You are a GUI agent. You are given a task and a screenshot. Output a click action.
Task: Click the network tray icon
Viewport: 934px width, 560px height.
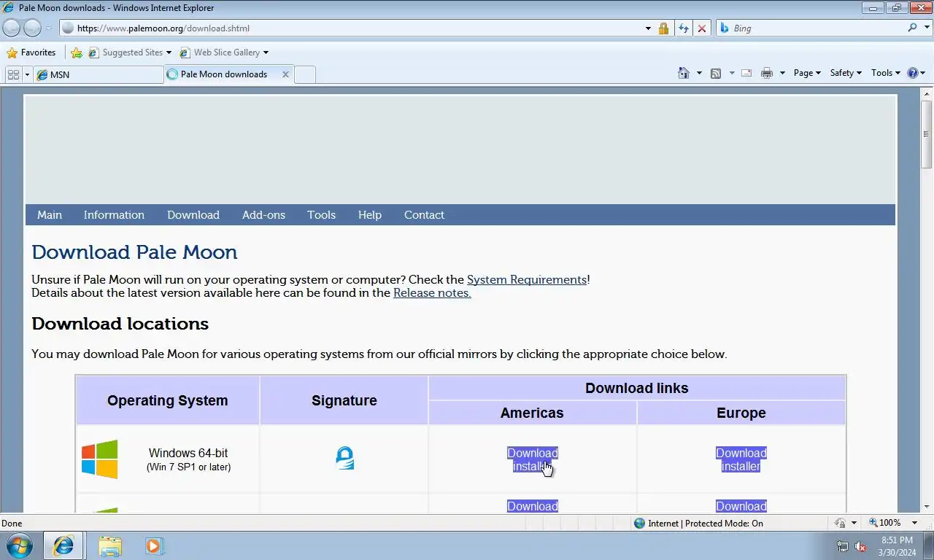(x=843, y=546)
